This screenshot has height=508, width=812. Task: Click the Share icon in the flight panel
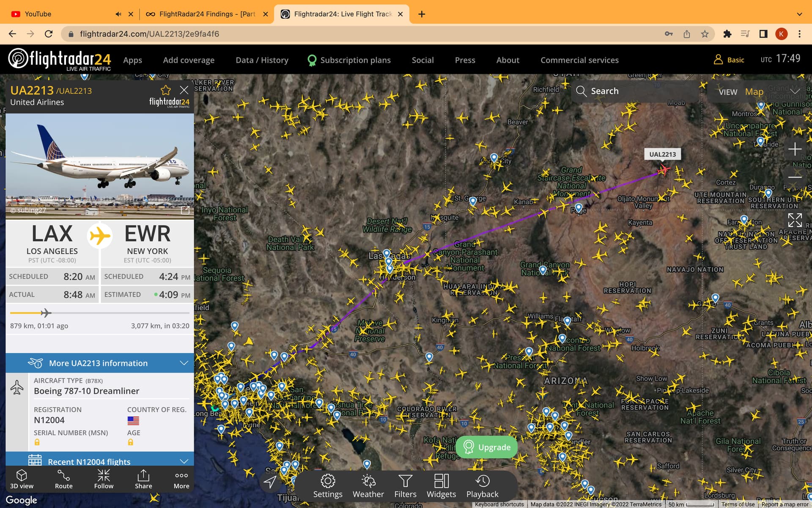tap(143, 479)
